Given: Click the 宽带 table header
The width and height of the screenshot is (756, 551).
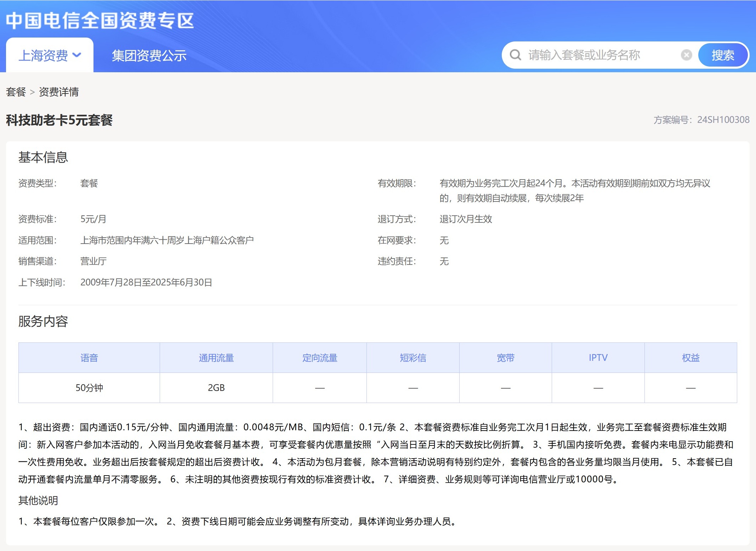Looking at the screenshot, I should coord(506,358).
